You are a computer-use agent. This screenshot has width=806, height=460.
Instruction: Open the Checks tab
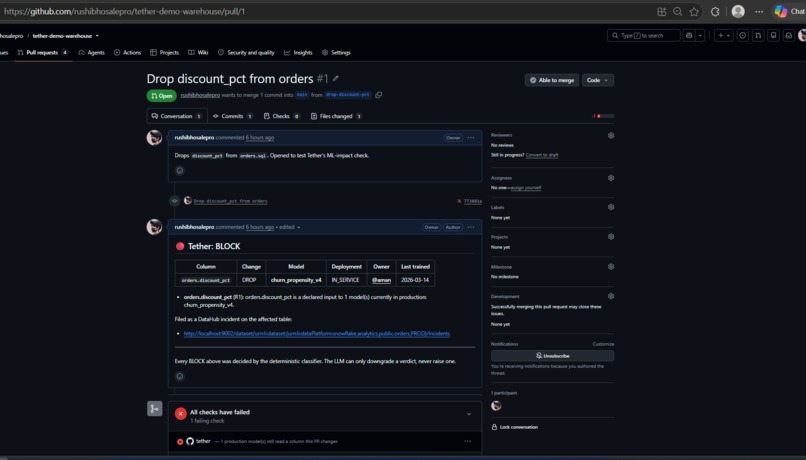[x=282, y=116]
